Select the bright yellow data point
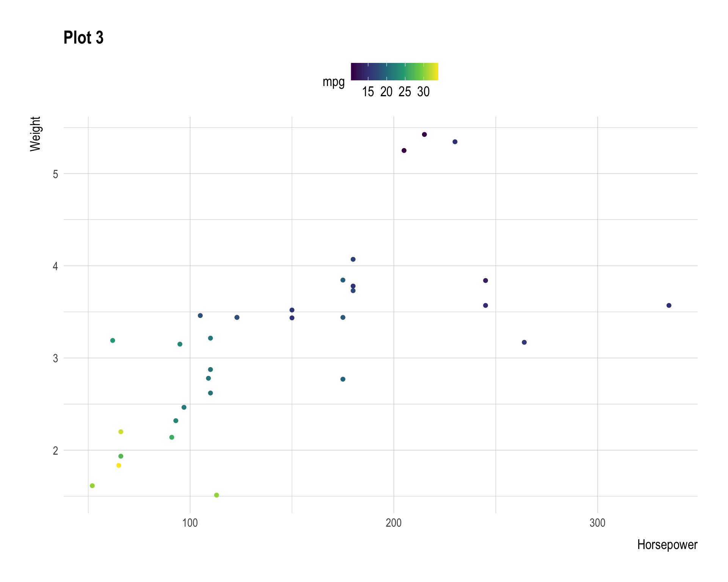 click(x=119, y=465)
